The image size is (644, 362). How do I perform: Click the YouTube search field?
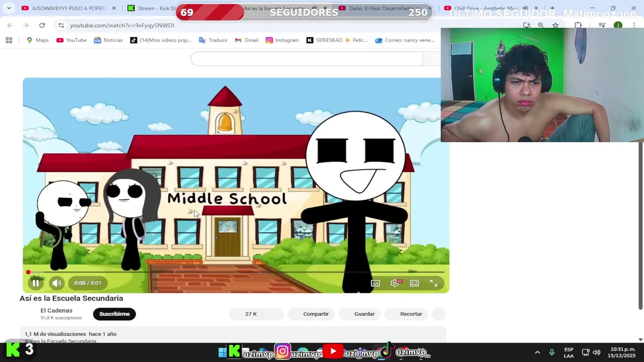pos(306,59)
